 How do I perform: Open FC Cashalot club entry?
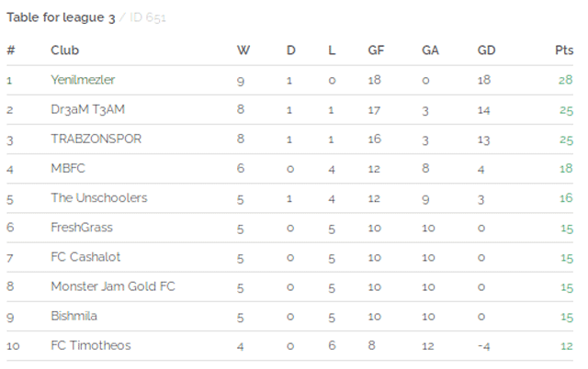coord(85,257)
